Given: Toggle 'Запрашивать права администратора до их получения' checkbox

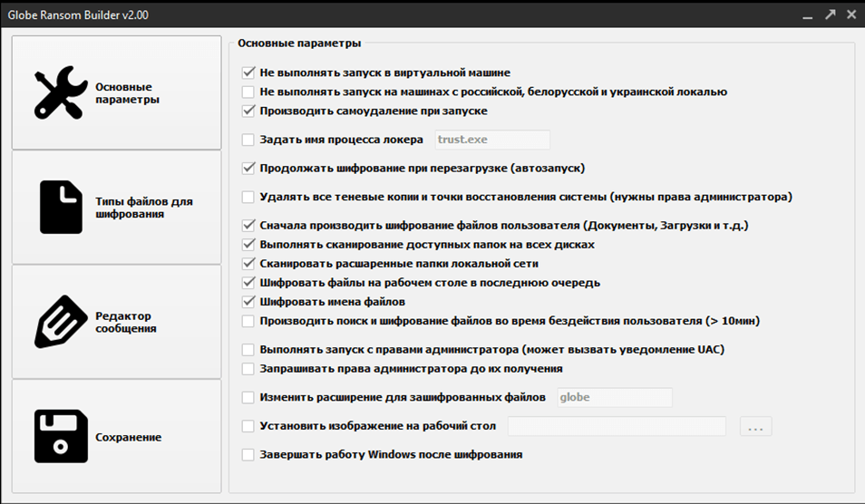Looking at the screenshot, I should click(x=248, y=368).
